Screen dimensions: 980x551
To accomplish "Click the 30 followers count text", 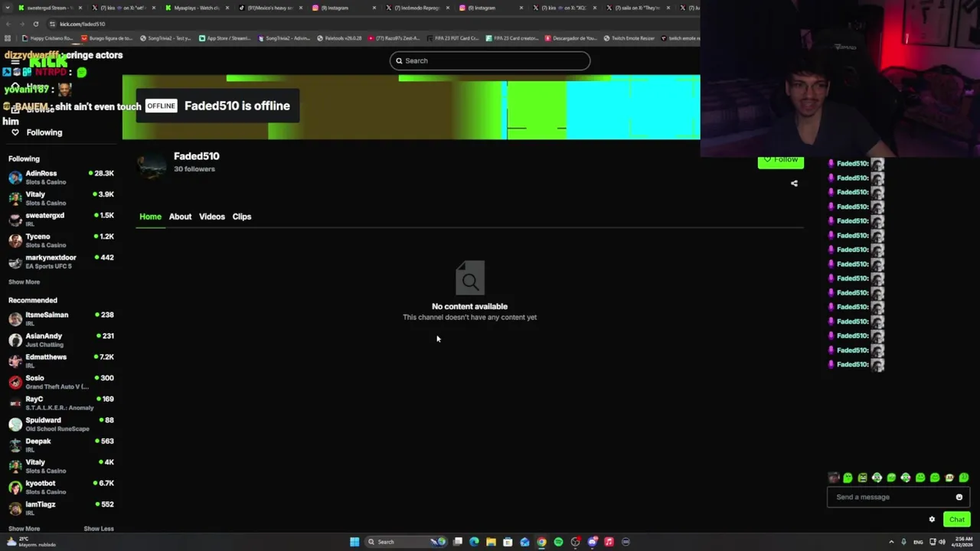I will point(194,169).
